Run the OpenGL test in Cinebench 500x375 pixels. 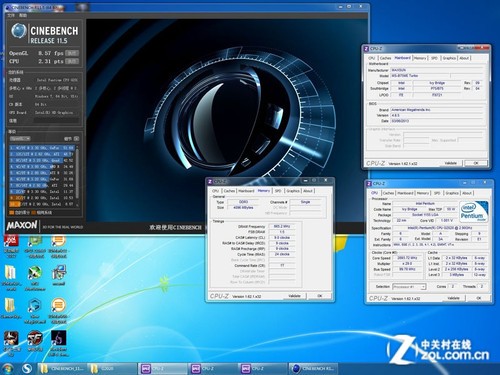click(72, 53)
